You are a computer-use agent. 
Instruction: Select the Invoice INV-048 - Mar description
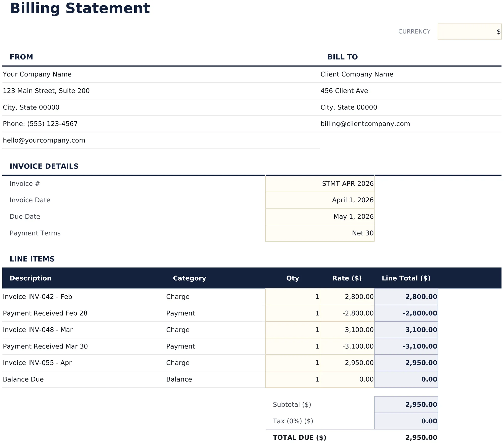pos(84,330)
